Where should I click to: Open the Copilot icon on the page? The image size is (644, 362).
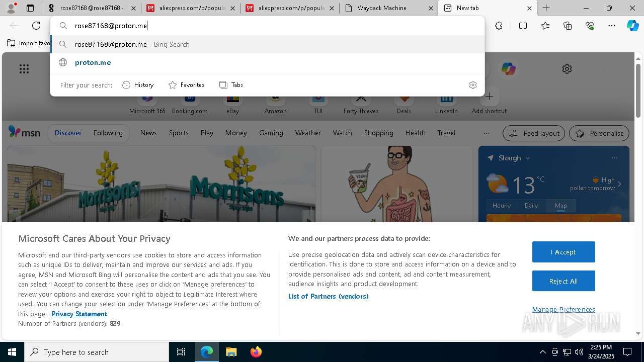[508, 69]
